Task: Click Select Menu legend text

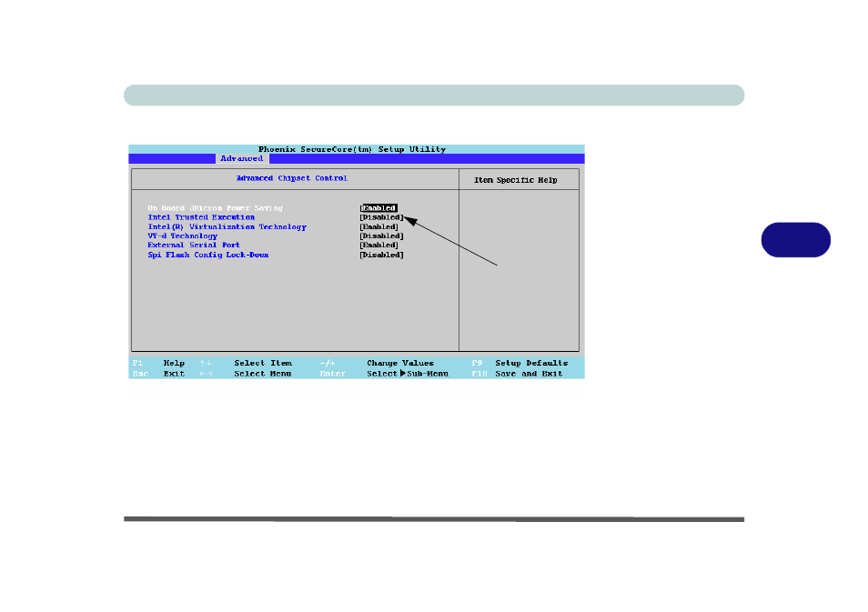Action: tap(262, 374)
